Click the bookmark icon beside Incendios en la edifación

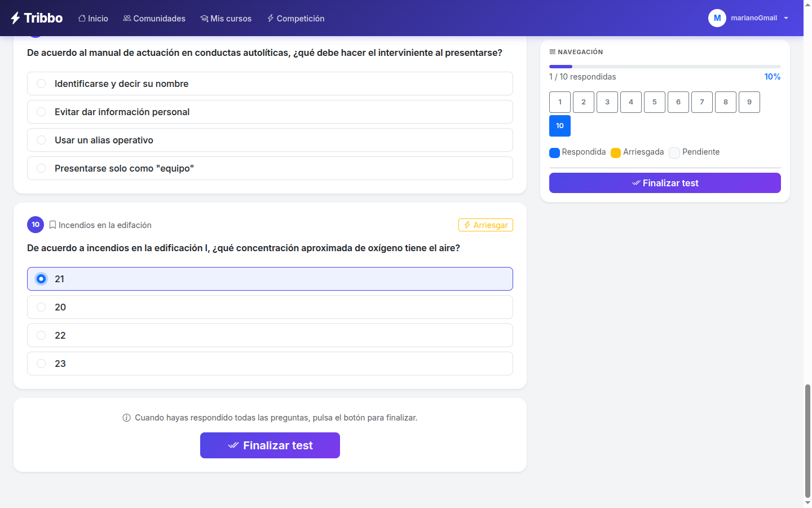click(52, 225)
